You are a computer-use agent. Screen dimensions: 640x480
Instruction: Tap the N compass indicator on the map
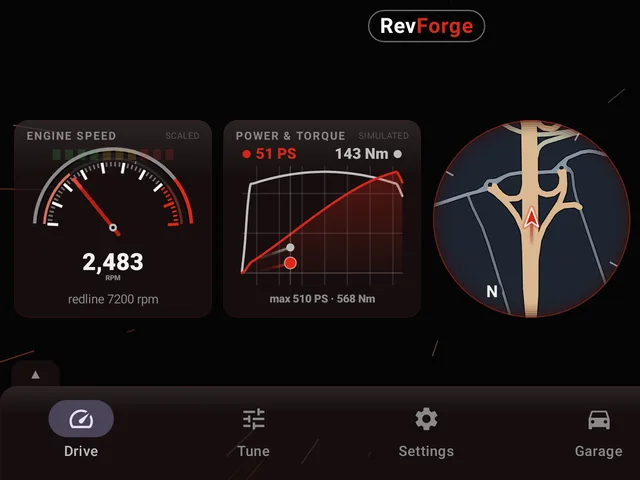click(x=492, y=291)
